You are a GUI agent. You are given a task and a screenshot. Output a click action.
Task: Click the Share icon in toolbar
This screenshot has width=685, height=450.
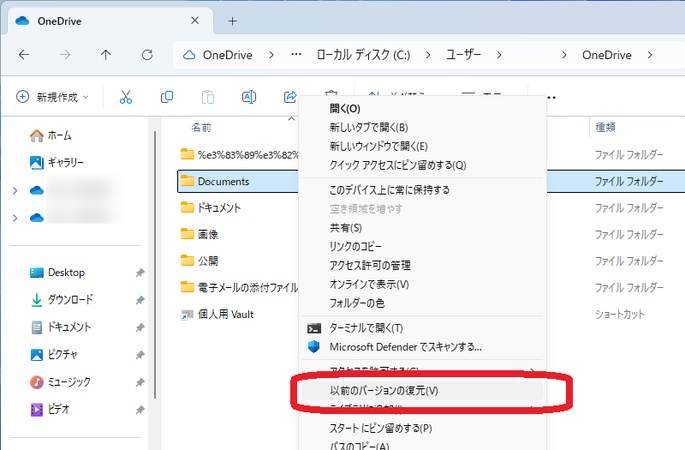[290, 97]
